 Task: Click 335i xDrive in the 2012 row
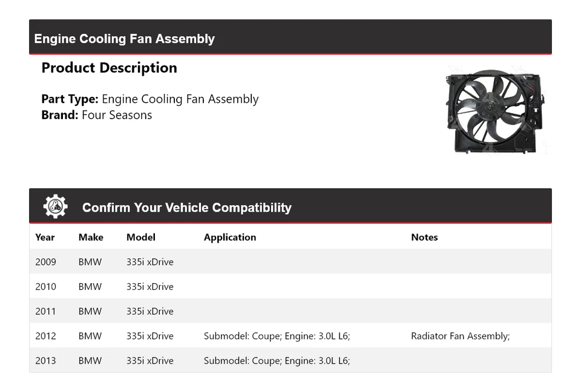(150, 336)
